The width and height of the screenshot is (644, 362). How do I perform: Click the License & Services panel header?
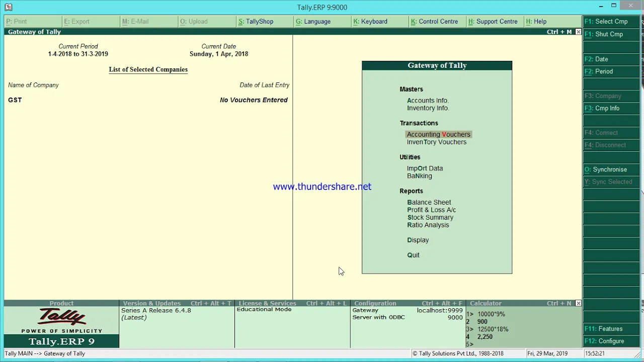pos(292,303)
